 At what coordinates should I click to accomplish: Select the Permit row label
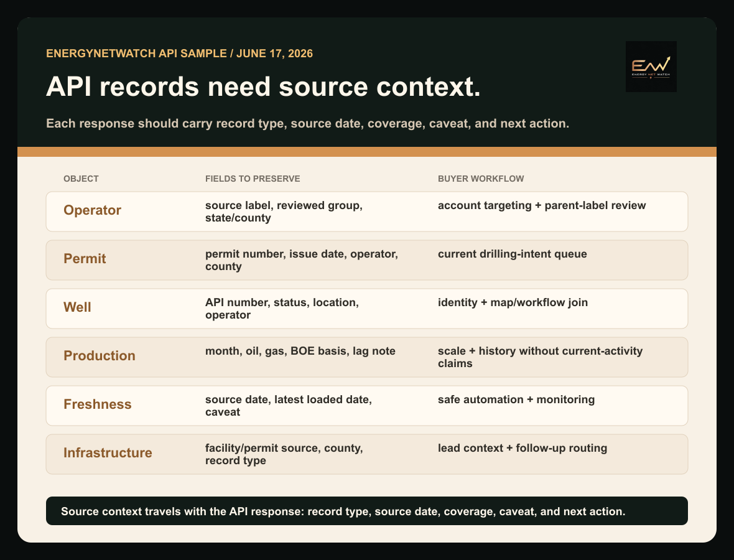(85, 258)
